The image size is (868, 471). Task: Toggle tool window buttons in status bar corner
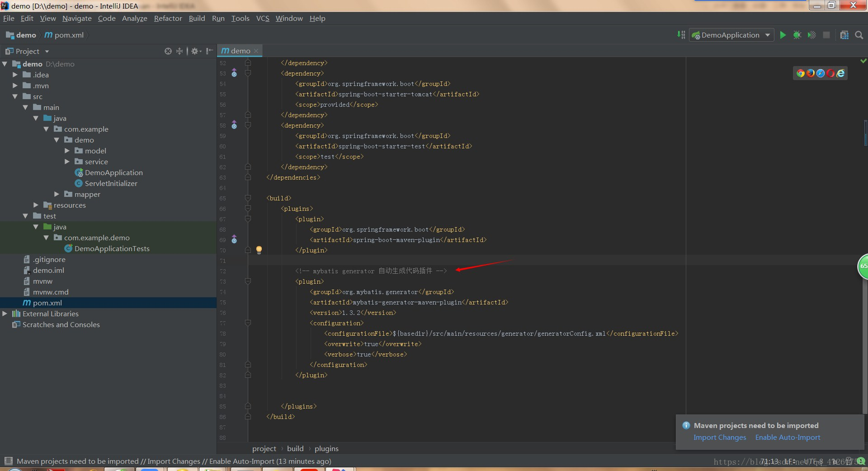[8, 461]
